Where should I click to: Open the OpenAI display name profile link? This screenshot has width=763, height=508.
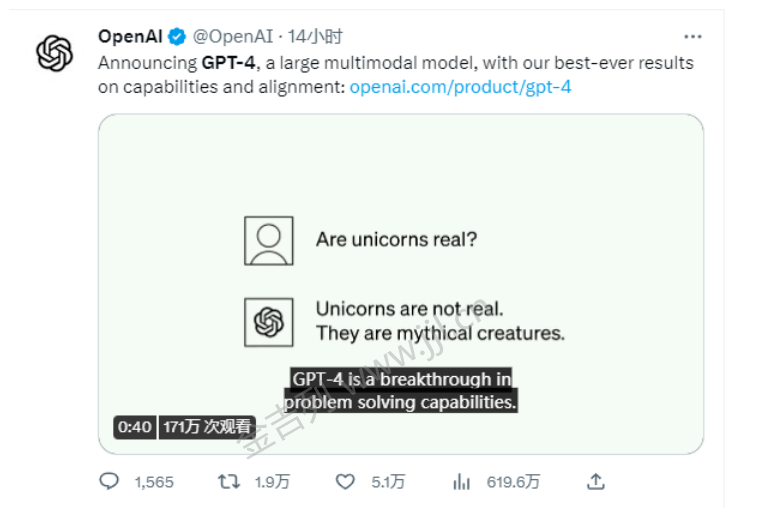tap(130, 37)
